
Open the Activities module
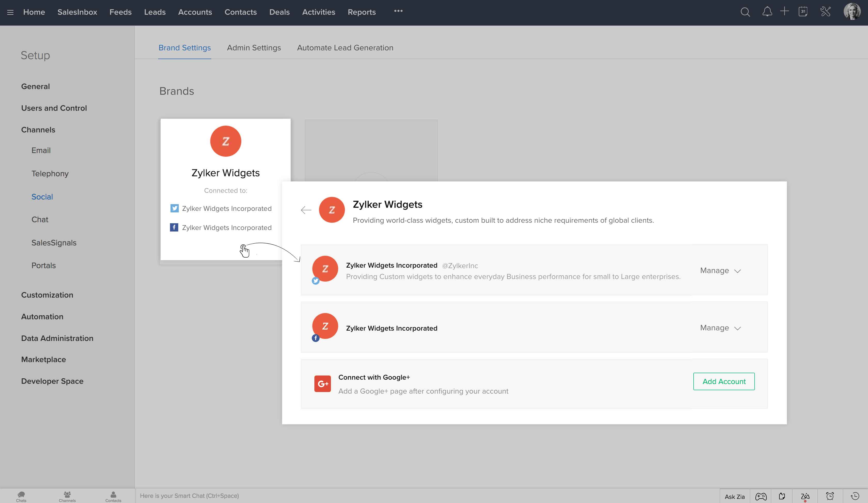(x=319, y=12)
